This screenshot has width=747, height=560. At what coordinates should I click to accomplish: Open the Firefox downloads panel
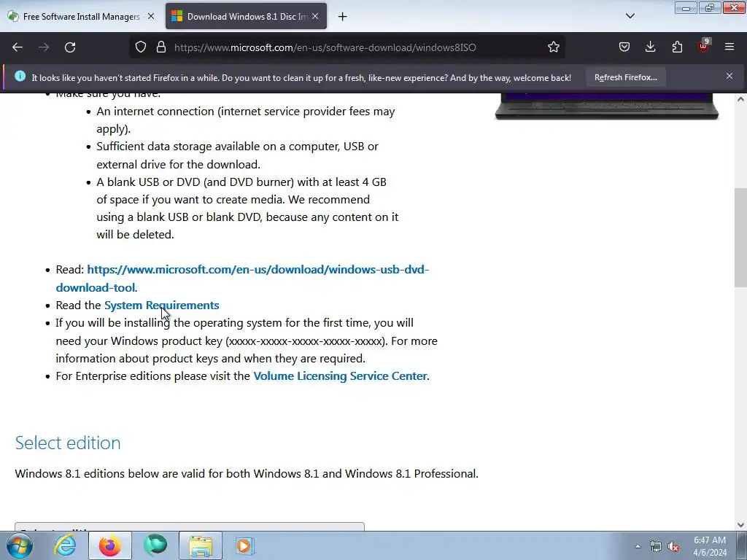[x=650, y=47]
